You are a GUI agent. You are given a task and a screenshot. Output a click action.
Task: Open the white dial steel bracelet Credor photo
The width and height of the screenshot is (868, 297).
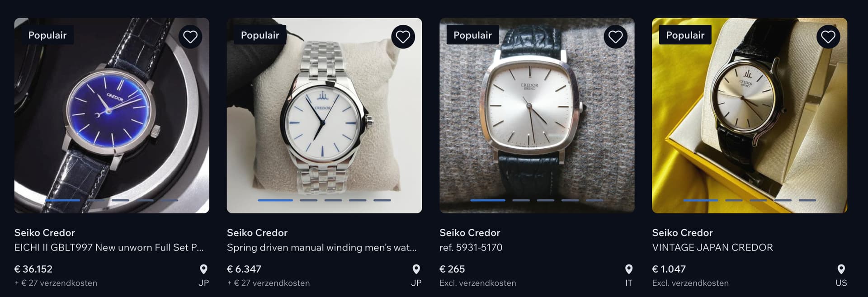(324, 116)
